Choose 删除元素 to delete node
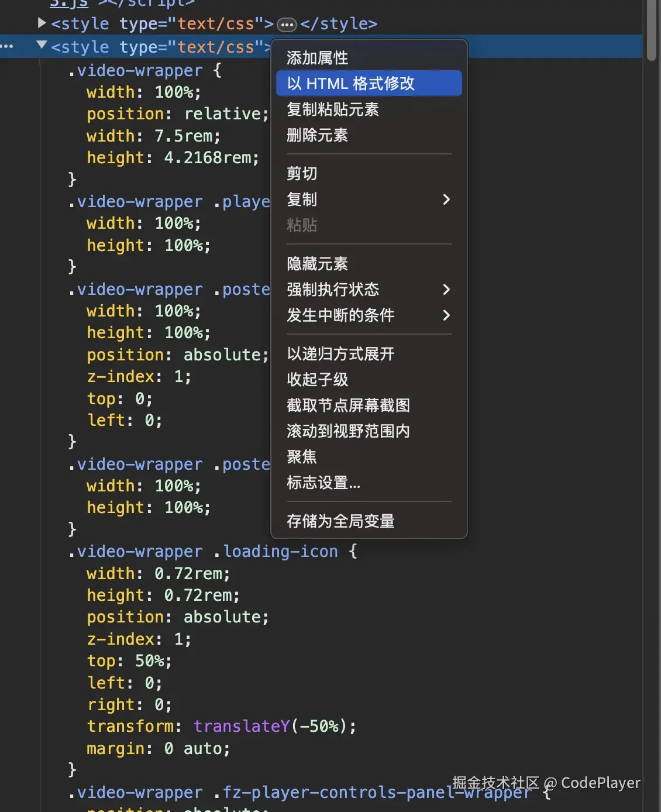The image size is (661, 812). coord(318,135)
